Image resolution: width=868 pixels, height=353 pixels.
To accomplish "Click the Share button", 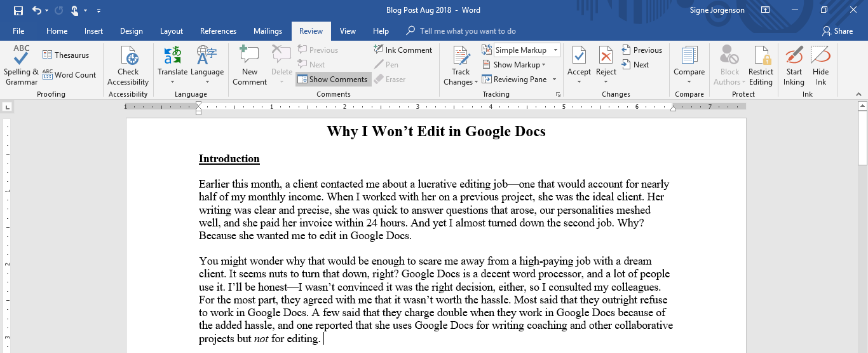I will [x=837, y=31].
